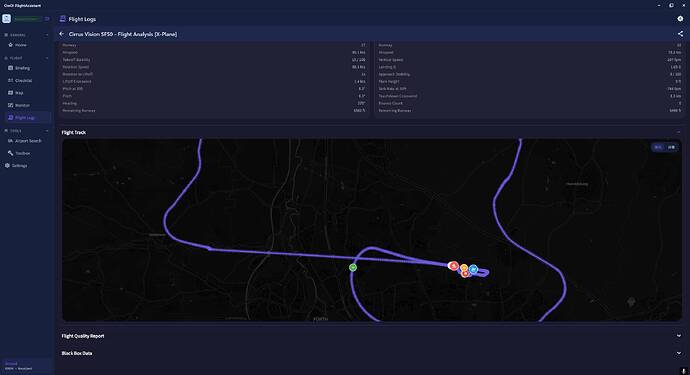The width and height of the screenshot is (690, 375).
Task: Click the Flight Quality Report heading
Action: (x=83, y=336)
